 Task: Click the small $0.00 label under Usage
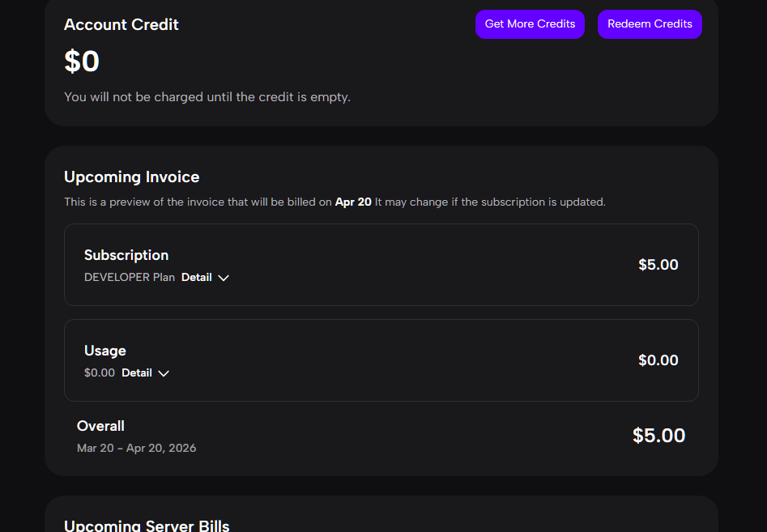coord(100,372)
